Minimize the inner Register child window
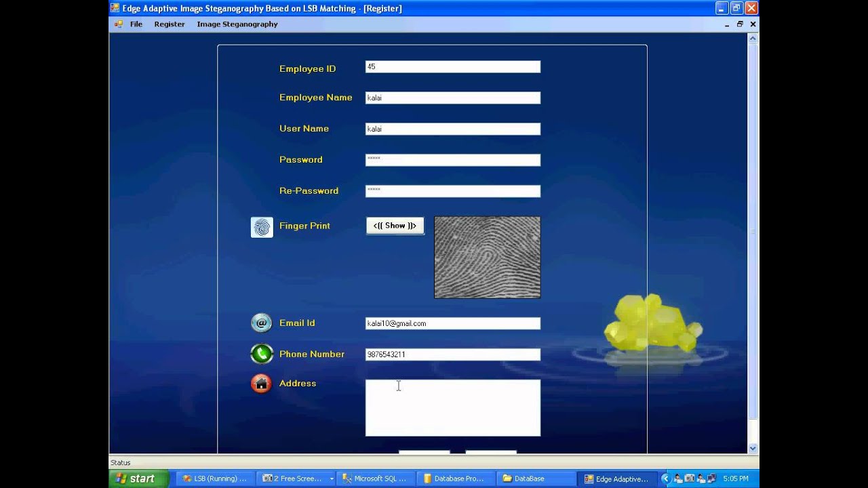Image resolution: width=868 pixels, height=488 pixels. tap(727, 24)
